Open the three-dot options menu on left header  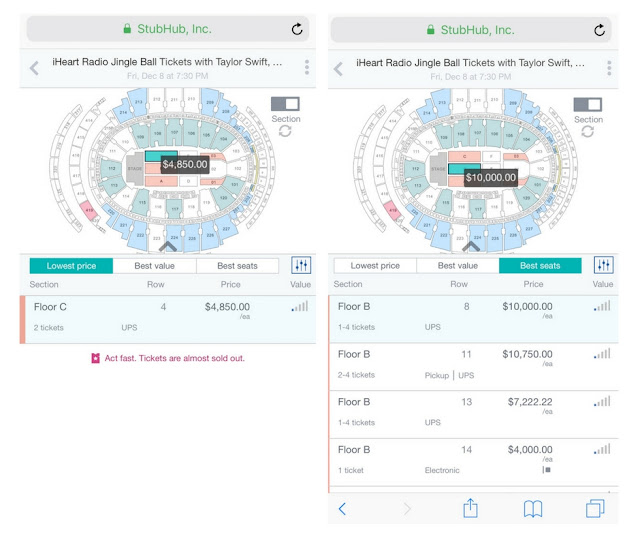[307, 67]
